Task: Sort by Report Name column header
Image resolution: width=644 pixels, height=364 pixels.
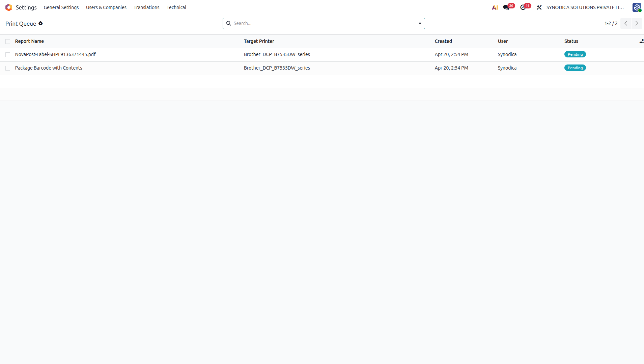Action: point(29,41)
